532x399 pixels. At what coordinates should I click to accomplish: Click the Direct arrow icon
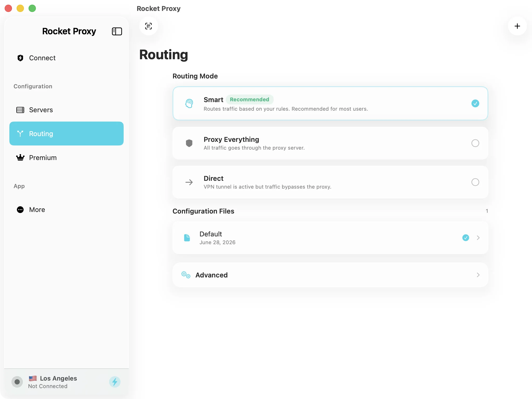(189, 182)
